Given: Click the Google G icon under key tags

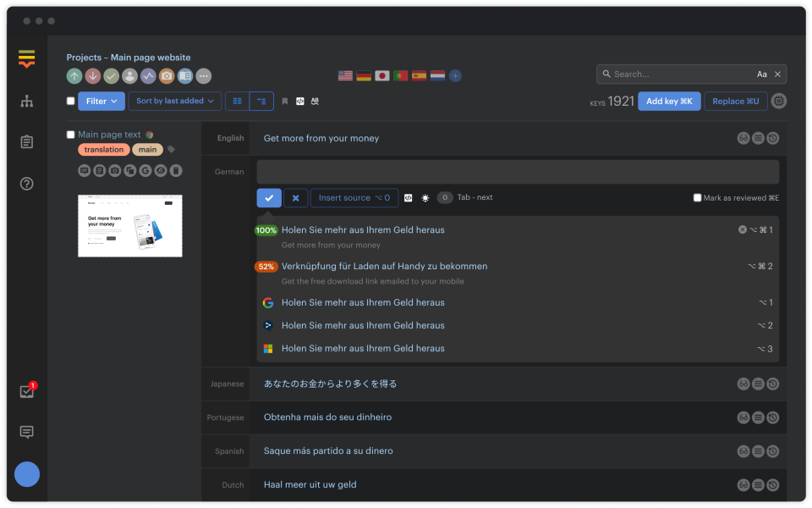Looking at the screenshot, I should (x=145, y=170).
